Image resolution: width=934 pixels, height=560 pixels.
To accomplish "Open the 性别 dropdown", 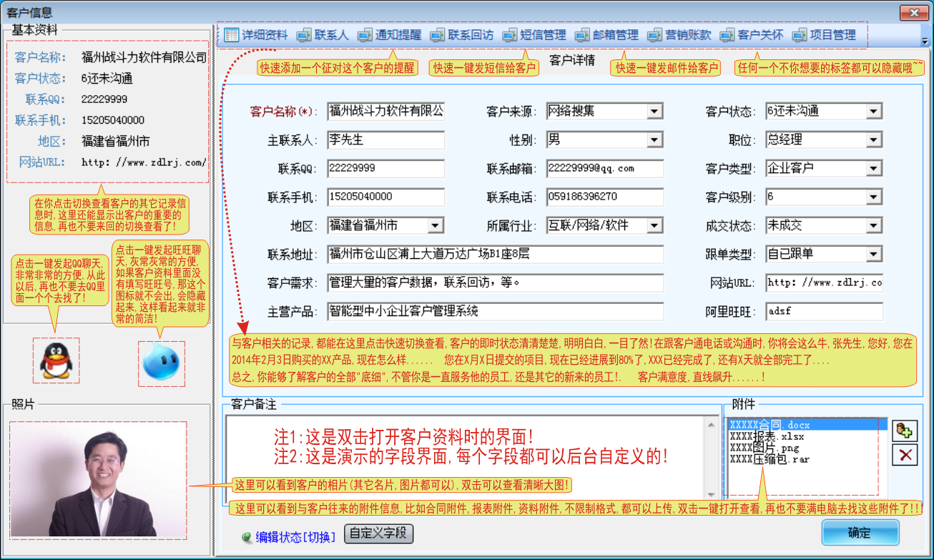I will [x=655, y=140].
